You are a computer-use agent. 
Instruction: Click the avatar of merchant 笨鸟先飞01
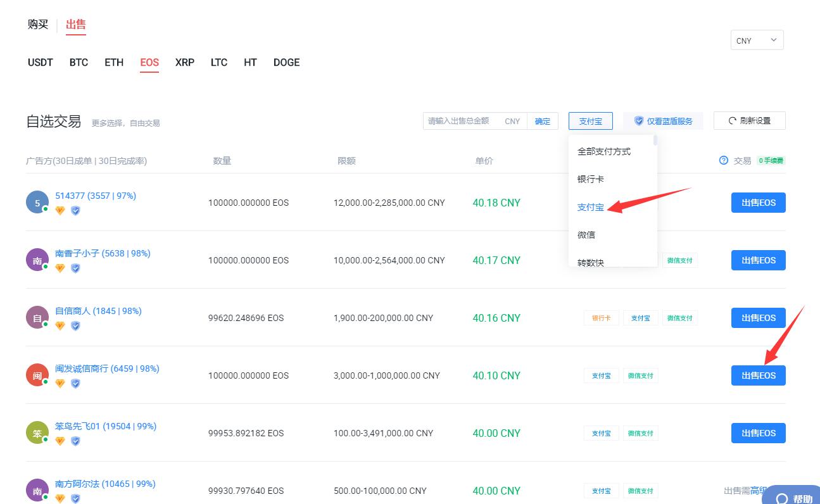click(37, 433)
